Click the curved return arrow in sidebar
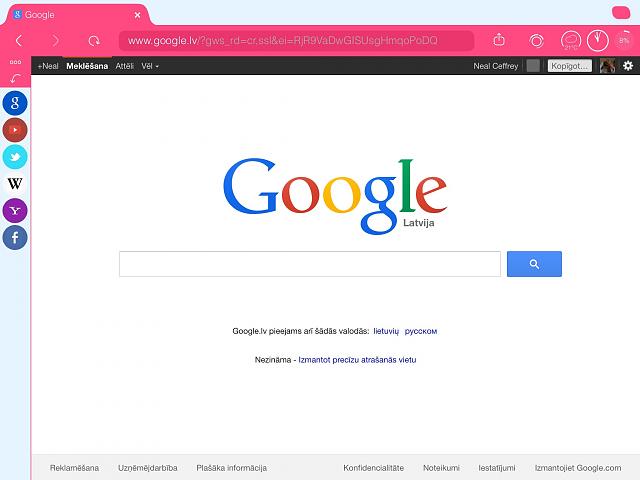This screenshot has width=640, height=480. tap(15, 78)
